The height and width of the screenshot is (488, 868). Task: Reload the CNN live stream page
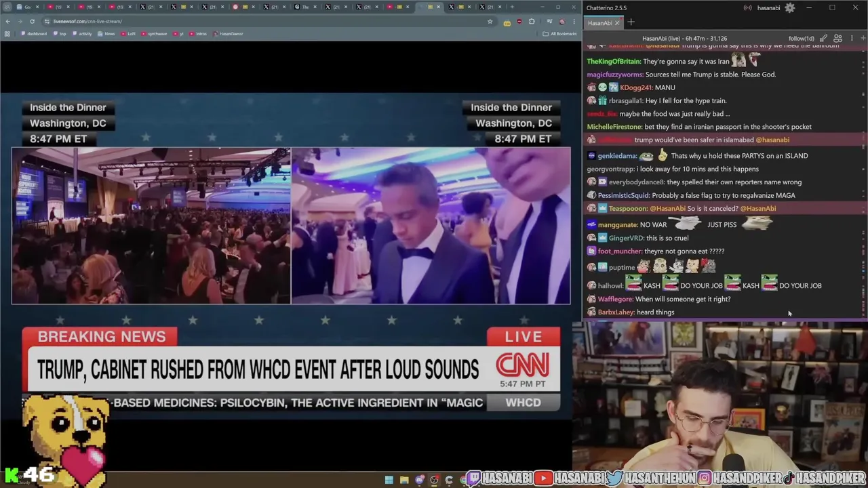tap(32, 21)
